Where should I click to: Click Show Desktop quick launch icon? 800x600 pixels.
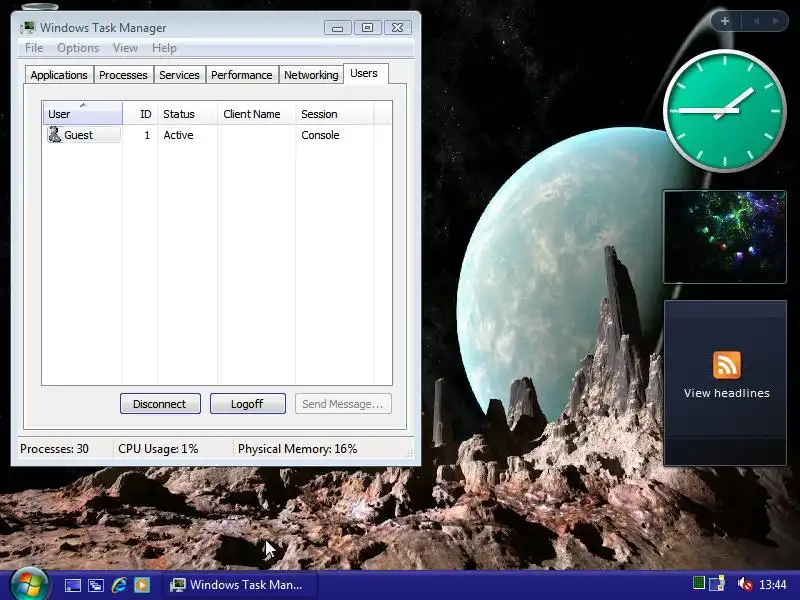[x=72, y=585]
